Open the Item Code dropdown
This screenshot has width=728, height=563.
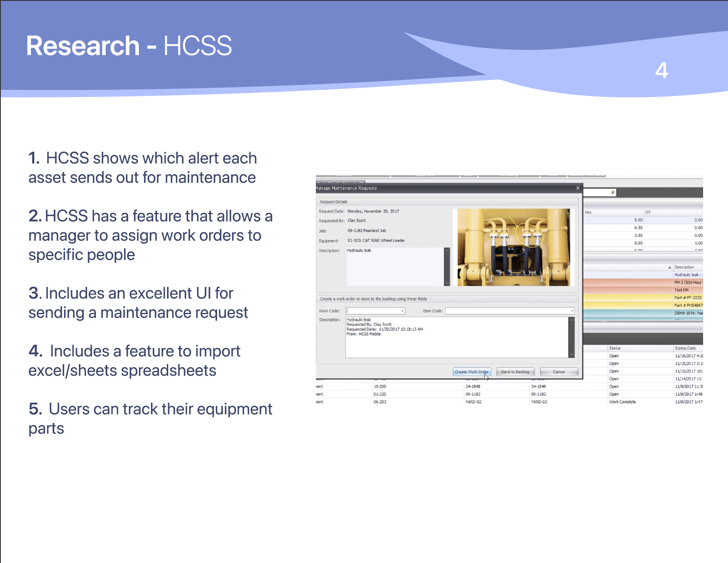[572, 311]
